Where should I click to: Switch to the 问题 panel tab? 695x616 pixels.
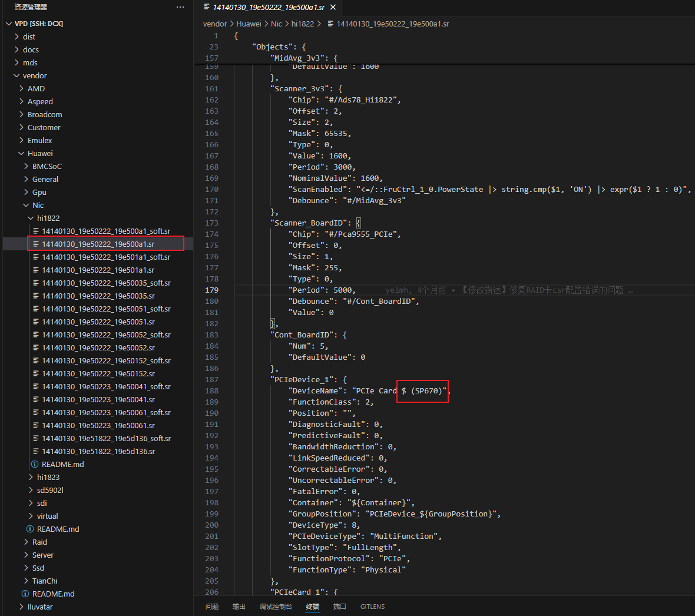pyautogui.click(x=212, y=607)
